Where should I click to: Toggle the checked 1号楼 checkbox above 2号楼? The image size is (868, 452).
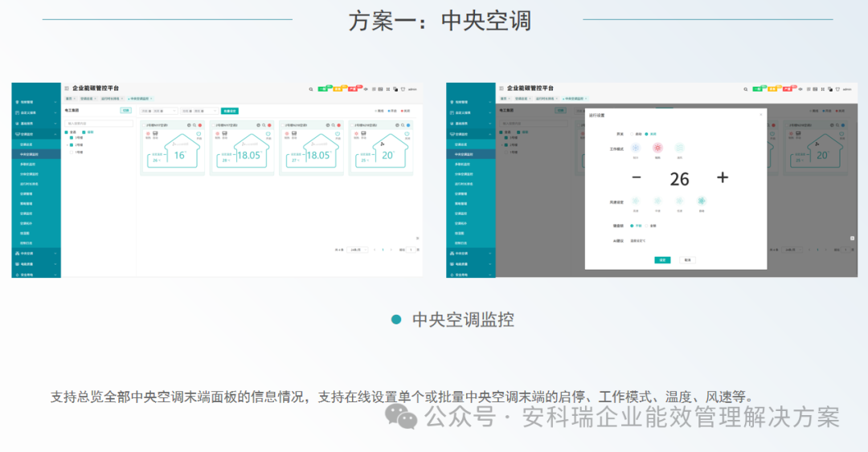click(x=72, y=138)
